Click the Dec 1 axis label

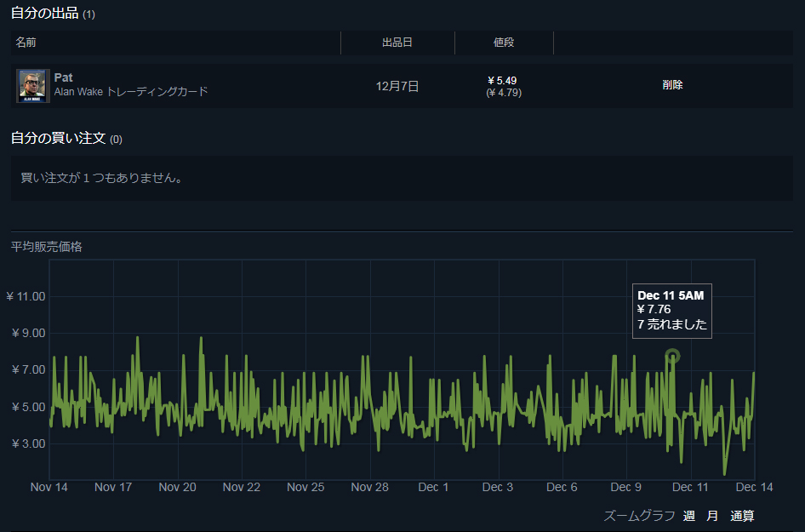[x=433, y=488]
